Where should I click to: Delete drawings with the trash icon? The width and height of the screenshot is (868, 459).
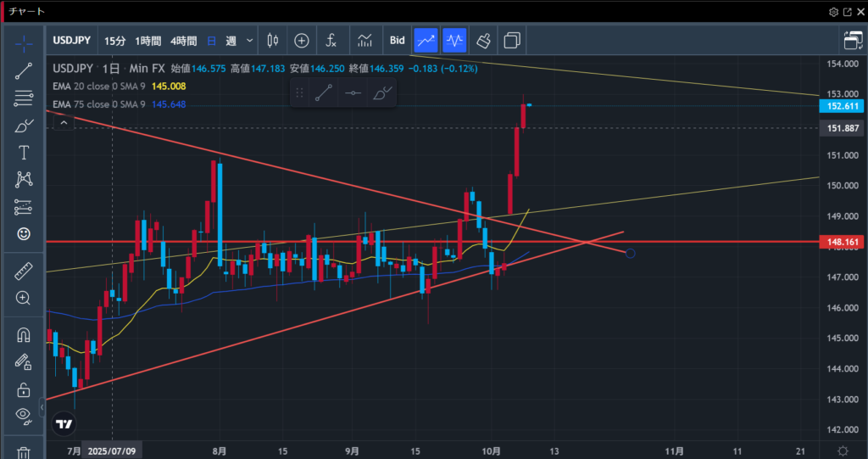tap(24, 454)
